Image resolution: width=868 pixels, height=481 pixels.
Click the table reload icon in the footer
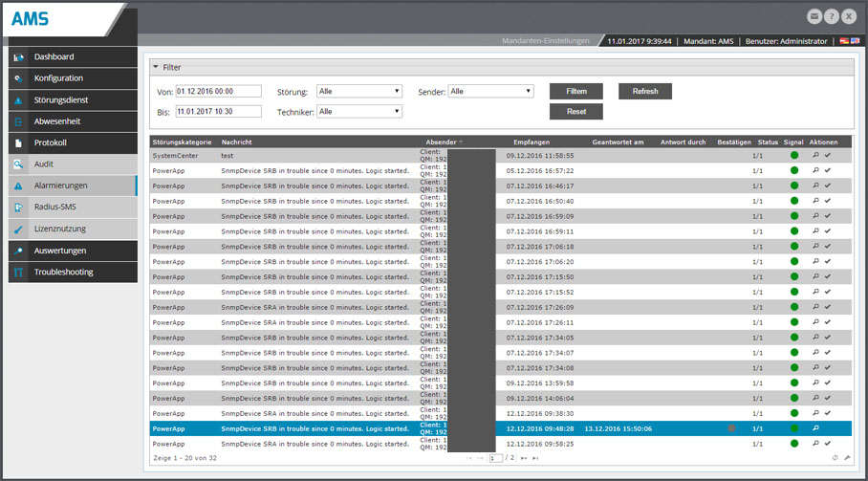click(x=835, y=458)
